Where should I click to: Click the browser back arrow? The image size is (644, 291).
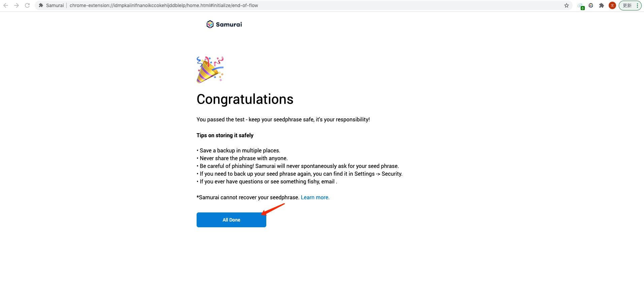[6, 5]
